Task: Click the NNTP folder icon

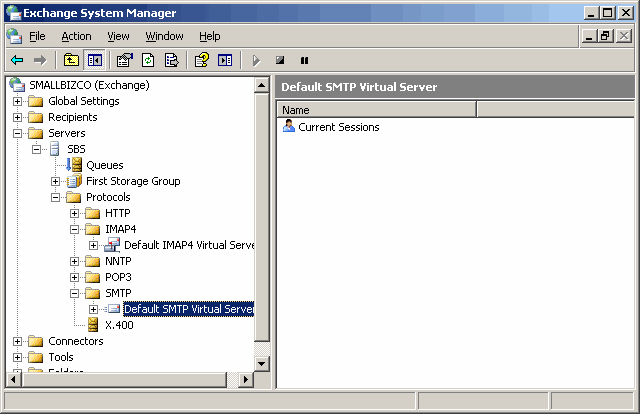Action: point(93,261)
